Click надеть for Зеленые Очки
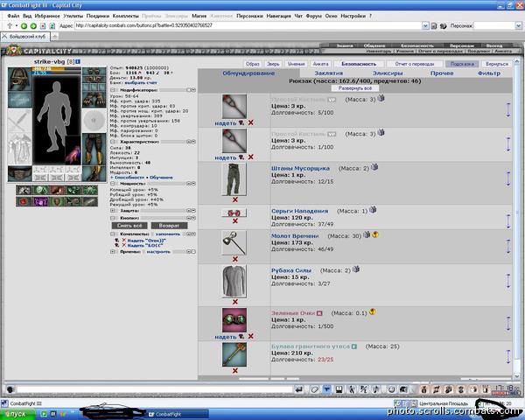 point(226,337)
